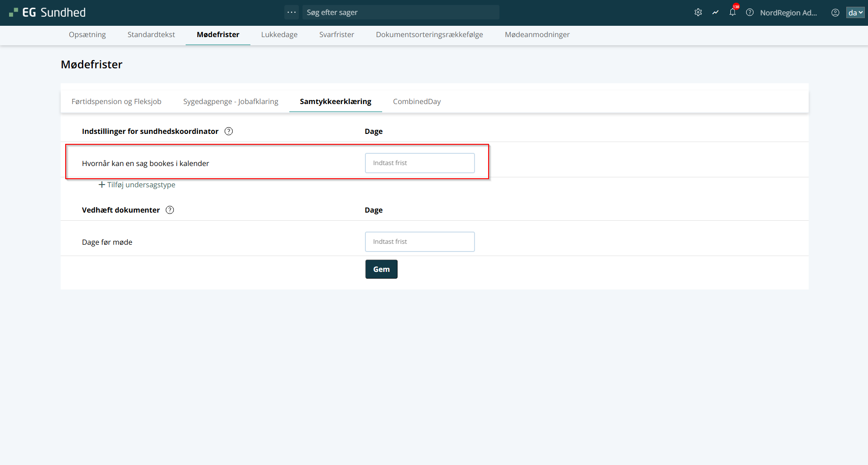Open the notifications bell
The width and height of the screenshot is (868, 465).
pos(732,13)
